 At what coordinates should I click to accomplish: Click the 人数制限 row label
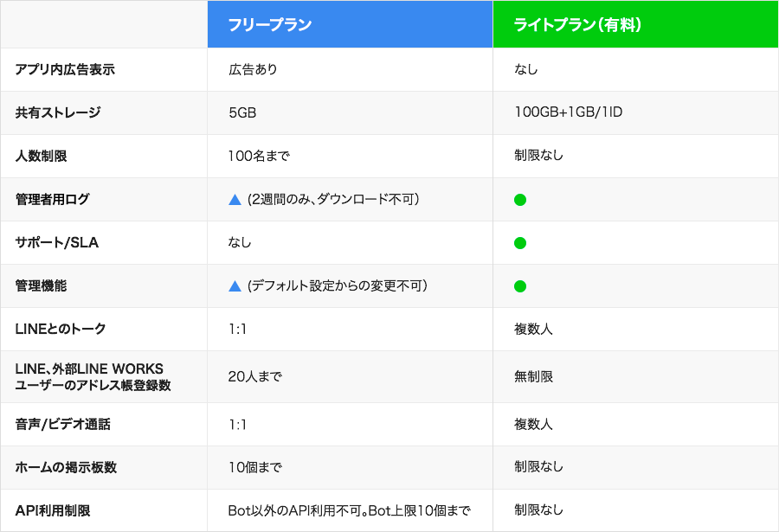[42, 157]
